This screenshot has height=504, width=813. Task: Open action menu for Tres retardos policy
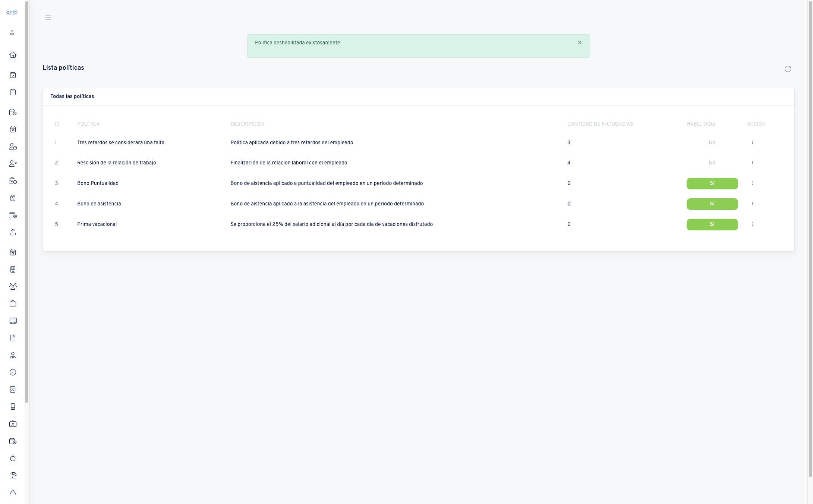752,142
